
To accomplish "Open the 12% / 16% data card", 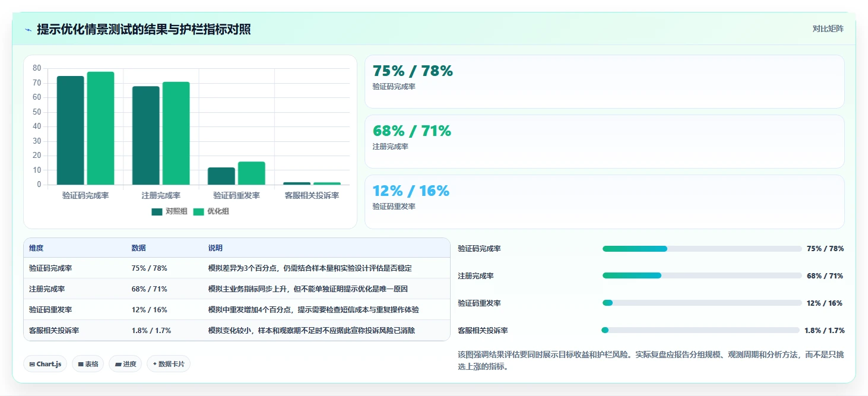I will point(604,201).
